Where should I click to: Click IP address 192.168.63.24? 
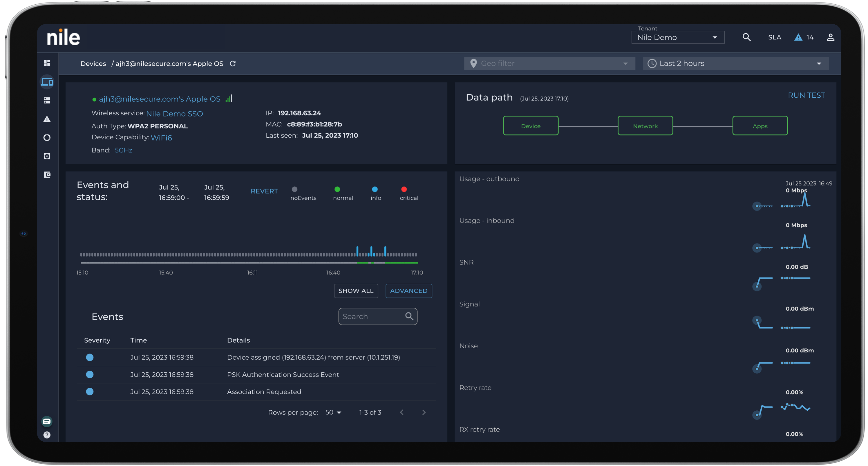coord(299,113)
